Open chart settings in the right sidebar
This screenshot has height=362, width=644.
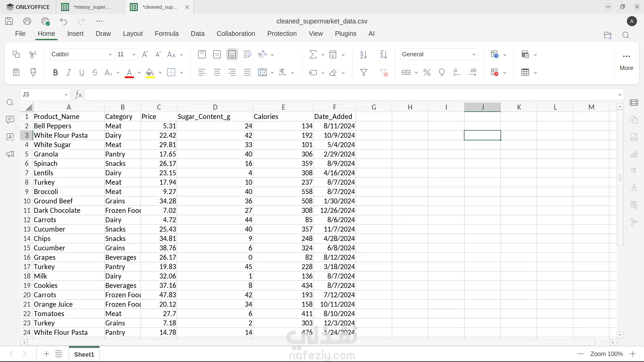click(x=634, y=154)
